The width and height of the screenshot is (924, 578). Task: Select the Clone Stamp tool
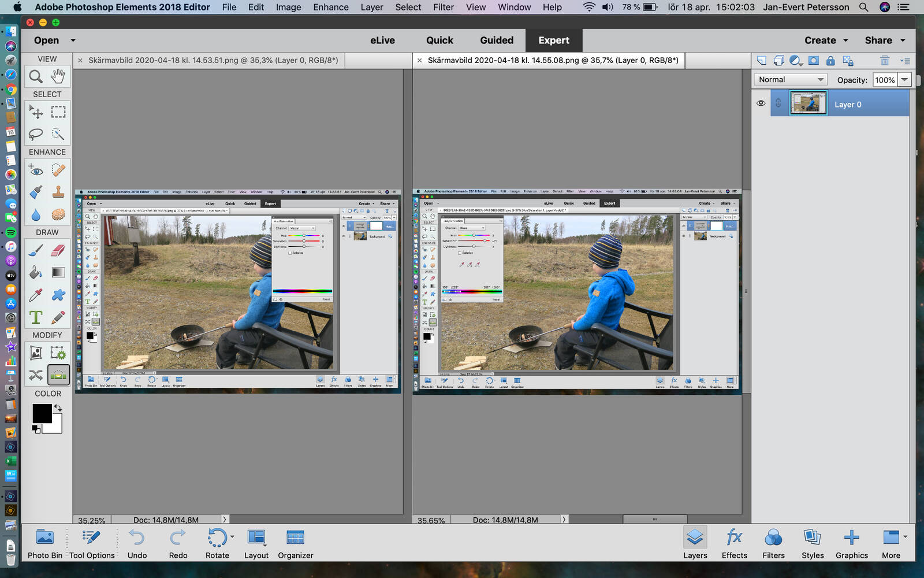click(x=58, y=192)
